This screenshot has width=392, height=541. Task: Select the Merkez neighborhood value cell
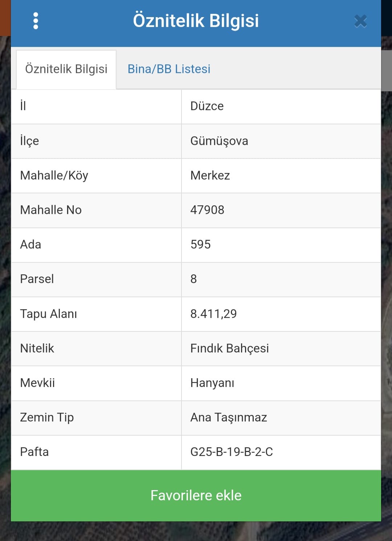[x=281, y=176]
